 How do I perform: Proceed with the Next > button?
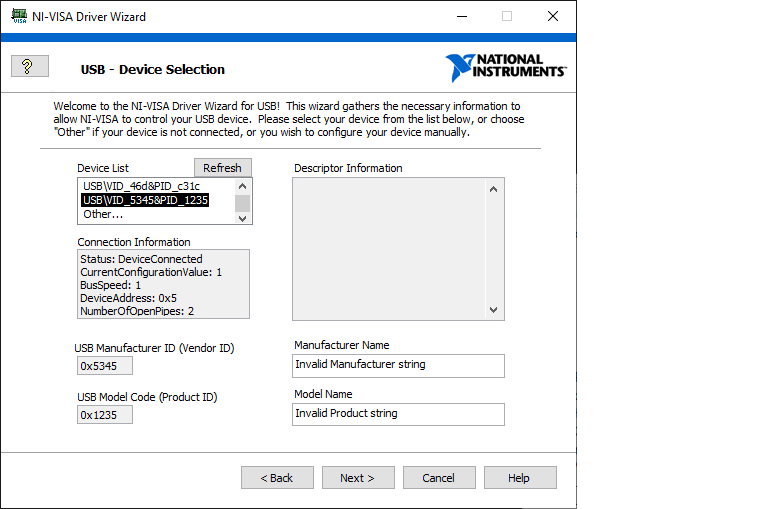[x=358, y=478]
